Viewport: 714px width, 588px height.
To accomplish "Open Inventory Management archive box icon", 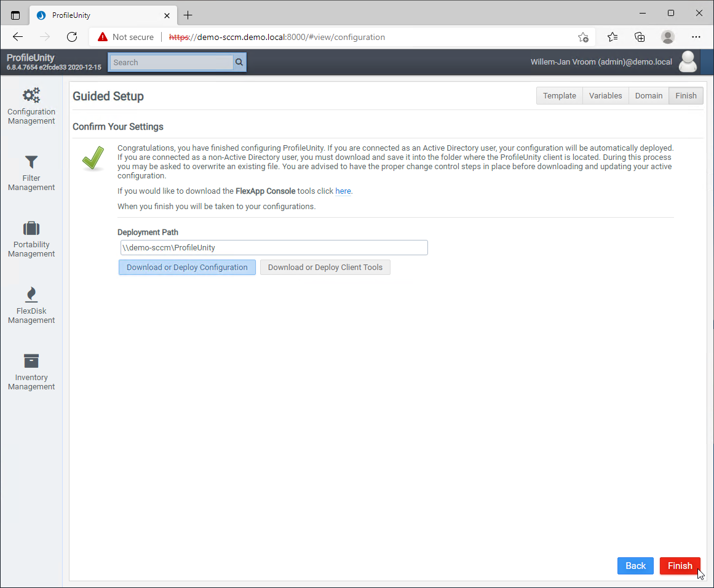I will [31, 361].
